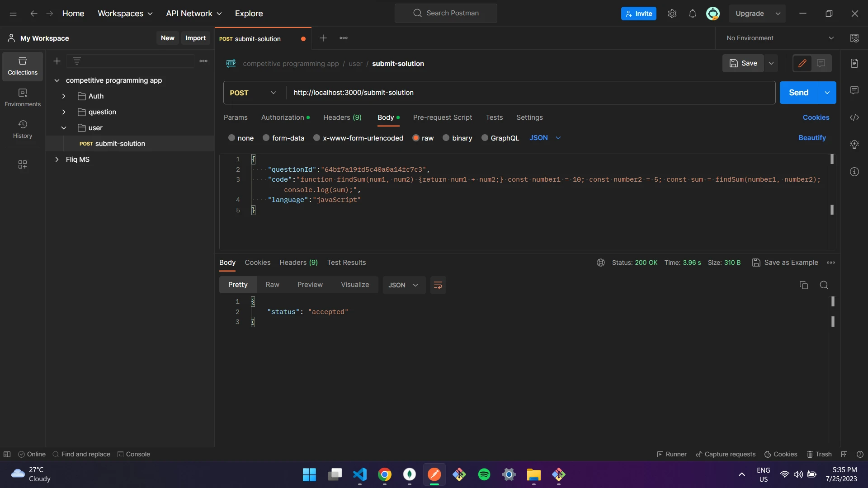Click Beautify link
868x488 pixels.
(x=812, y=138)
